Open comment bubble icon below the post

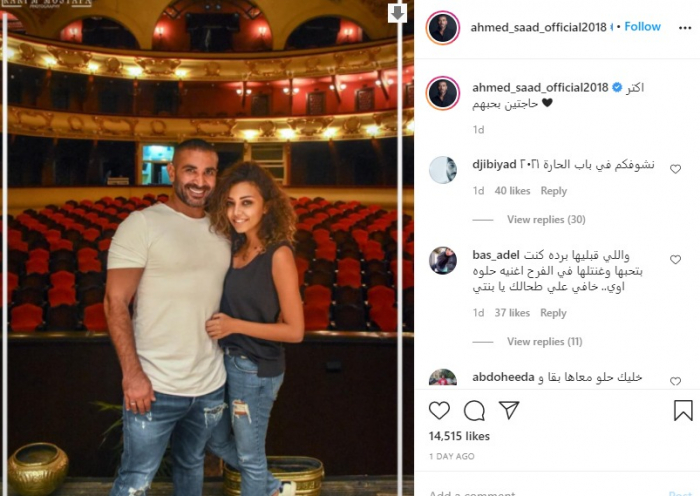click(474, 410)
